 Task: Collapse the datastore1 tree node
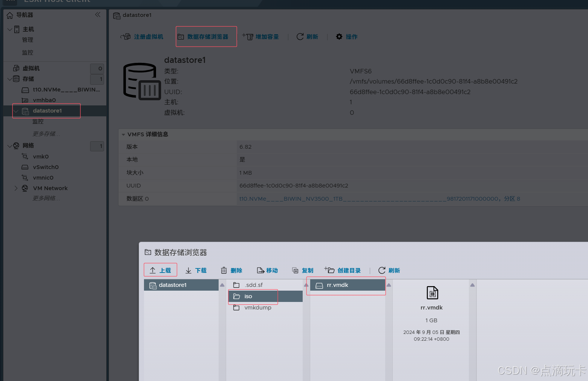[x=16, y=111]
